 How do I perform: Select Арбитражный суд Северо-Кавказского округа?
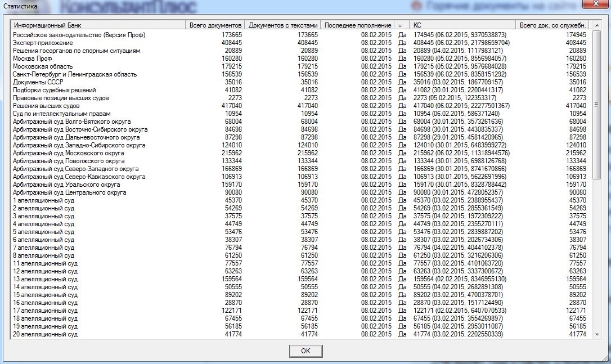pyautogui.click(x=300, y=176)
